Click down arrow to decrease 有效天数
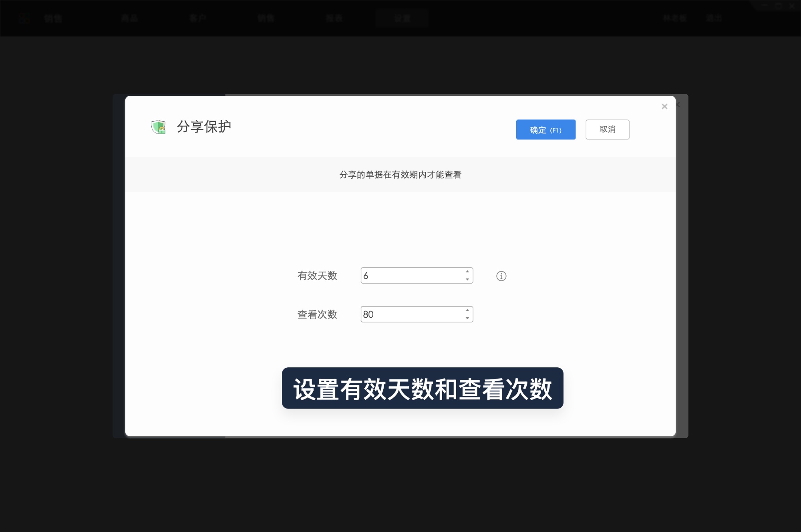 [467, 280]
